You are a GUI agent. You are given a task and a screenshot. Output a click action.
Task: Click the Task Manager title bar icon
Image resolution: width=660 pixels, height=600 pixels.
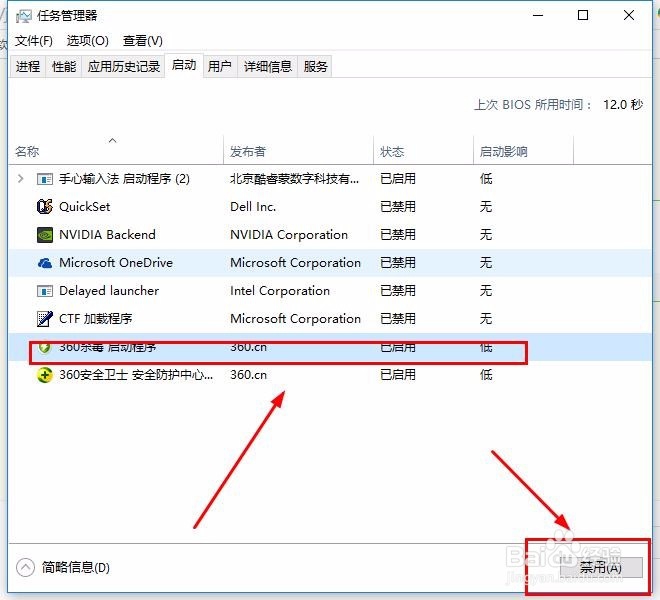tap(24, 16)
